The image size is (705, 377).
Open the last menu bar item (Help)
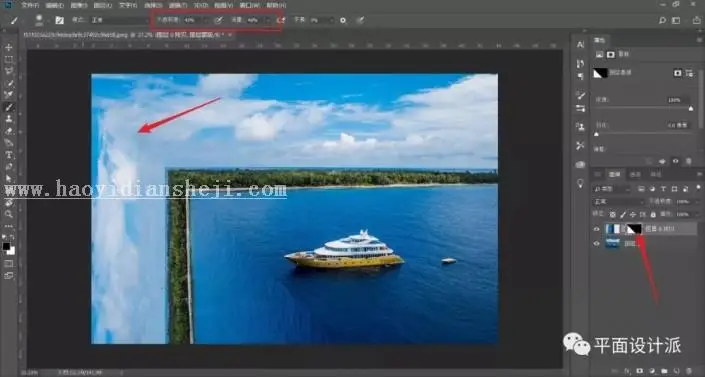click(x=275, y=5)
